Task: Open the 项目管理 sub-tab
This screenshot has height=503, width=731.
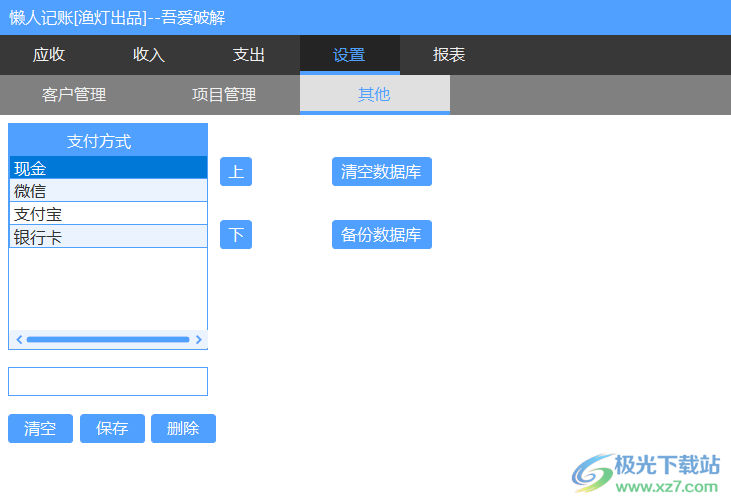Action: (224, 95)
